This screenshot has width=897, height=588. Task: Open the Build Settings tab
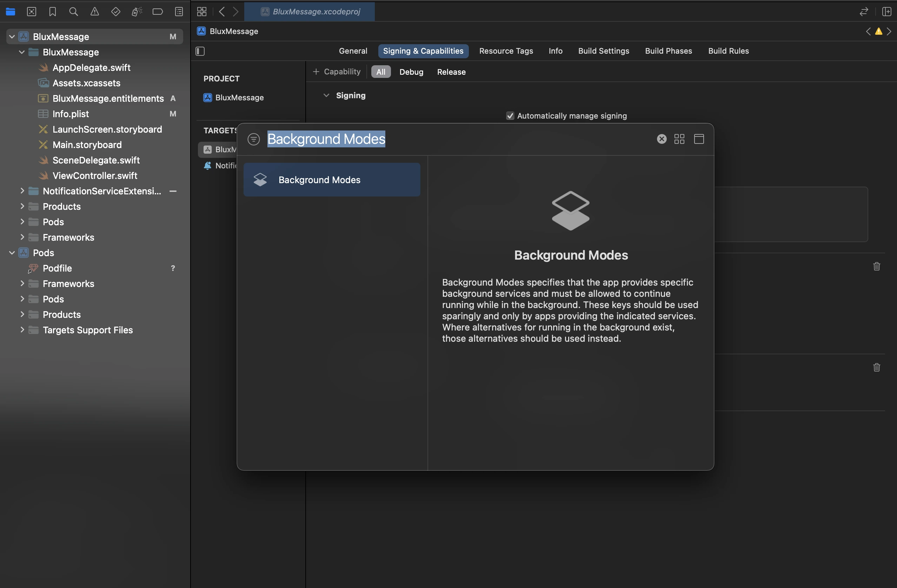(x=603, y=51)
